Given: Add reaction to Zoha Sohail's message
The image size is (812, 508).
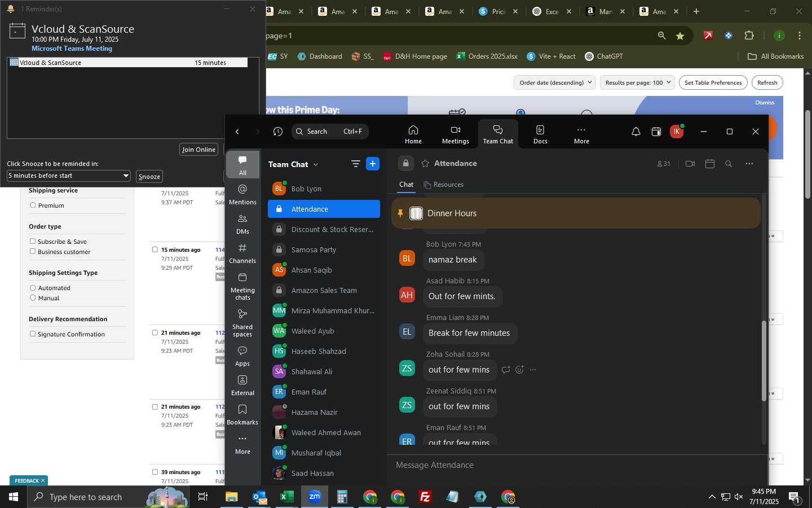Looking at the screenshot, I should click(519, 370).
